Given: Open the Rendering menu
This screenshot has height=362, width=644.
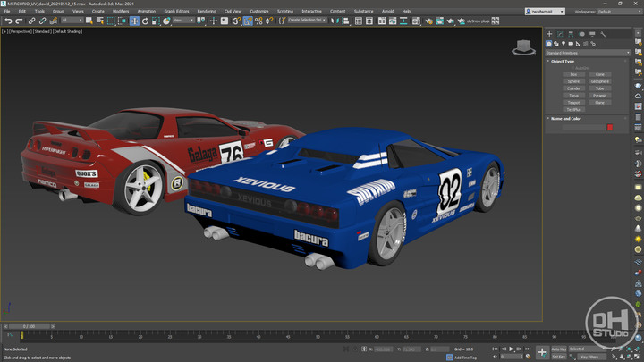Looking at the screenshot, I should 207,12.
